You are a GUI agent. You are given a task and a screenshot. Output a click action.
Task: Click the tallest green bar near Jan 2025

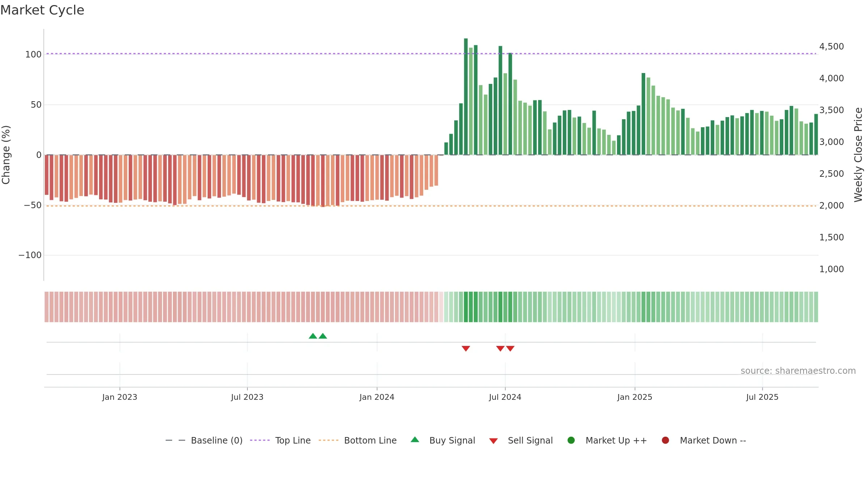[x=643, y=114]
